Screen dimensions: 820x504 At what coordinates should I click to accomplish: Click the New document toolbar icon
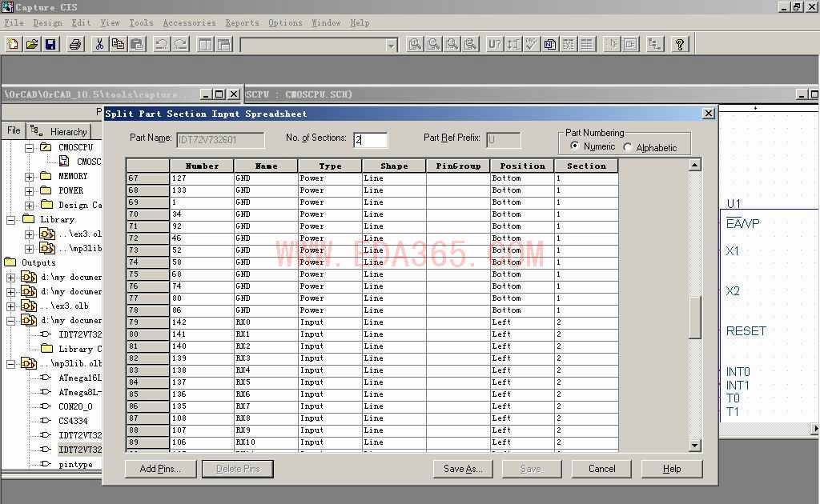(13, 44)
